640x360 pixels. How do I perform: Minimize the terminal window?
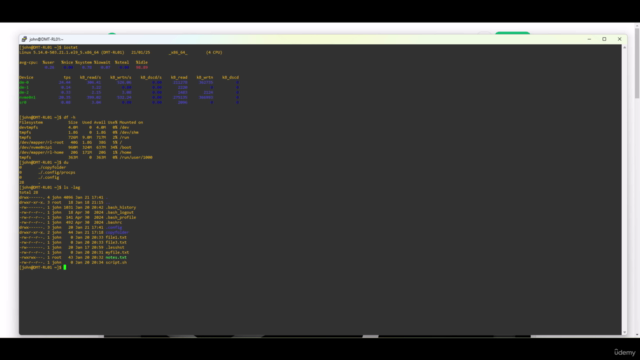coord(589,39)
